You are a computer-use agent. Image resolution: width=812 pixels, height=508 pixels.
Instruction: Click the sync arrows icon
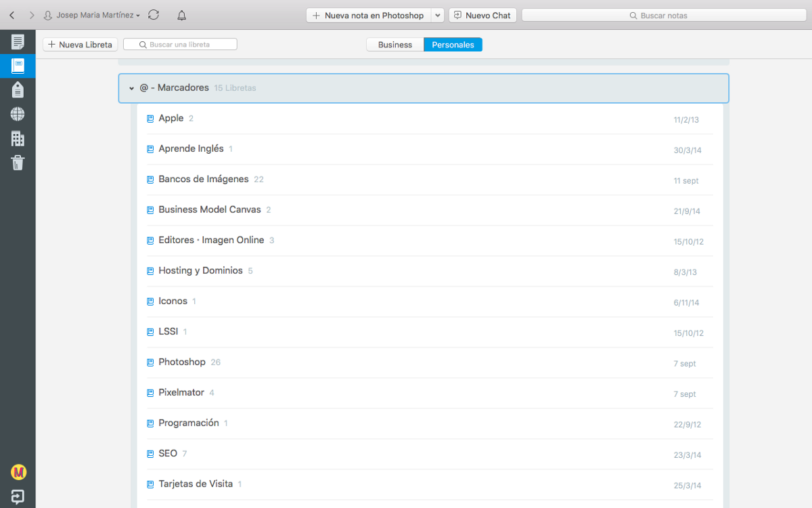pyautogui.click(x=154, y=15)
